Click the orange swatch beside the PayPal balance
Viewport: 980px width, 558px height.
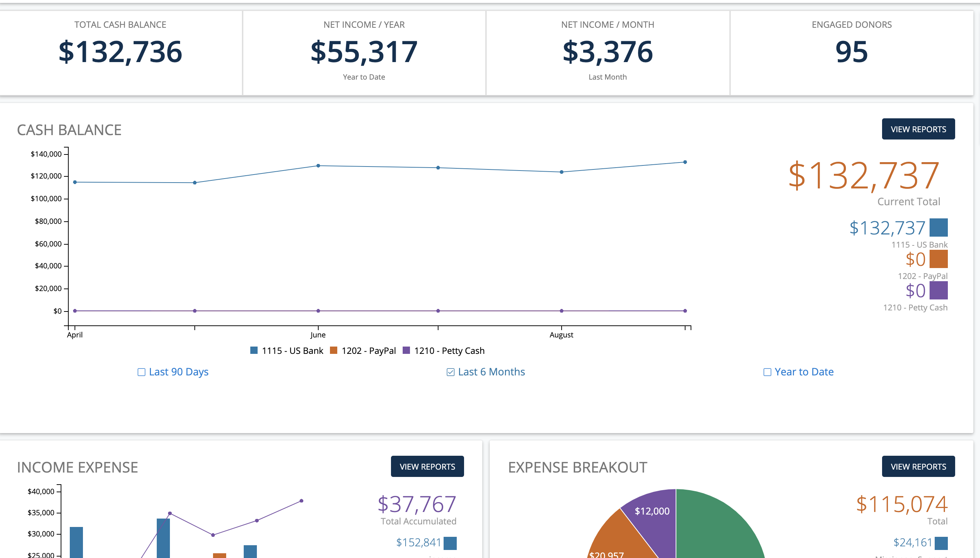click(939, 259)
